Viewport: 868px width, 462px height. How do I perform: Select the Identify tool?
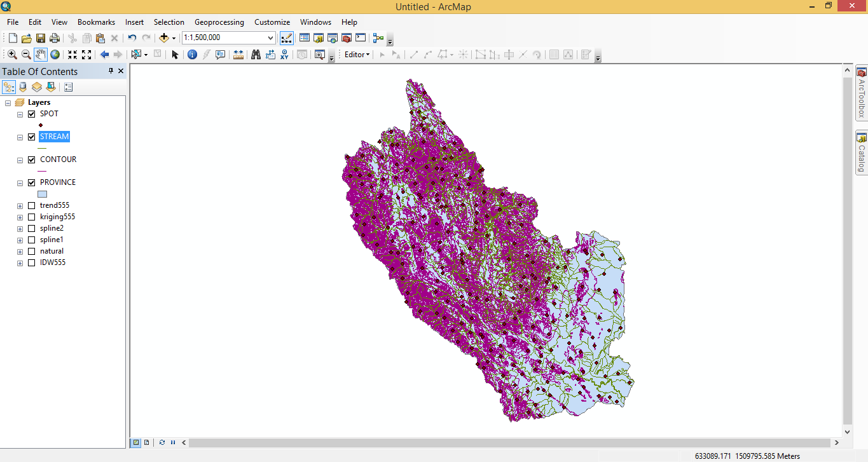192,55
